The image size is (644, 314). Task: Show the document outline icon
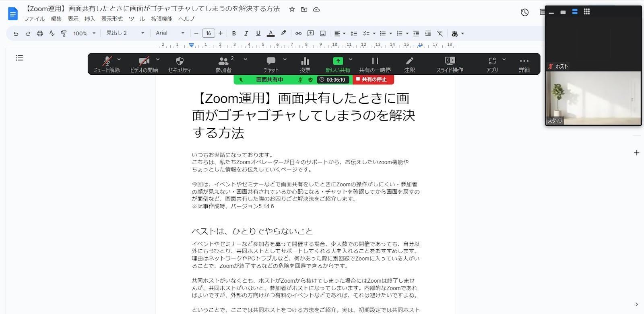pos(19,58)
